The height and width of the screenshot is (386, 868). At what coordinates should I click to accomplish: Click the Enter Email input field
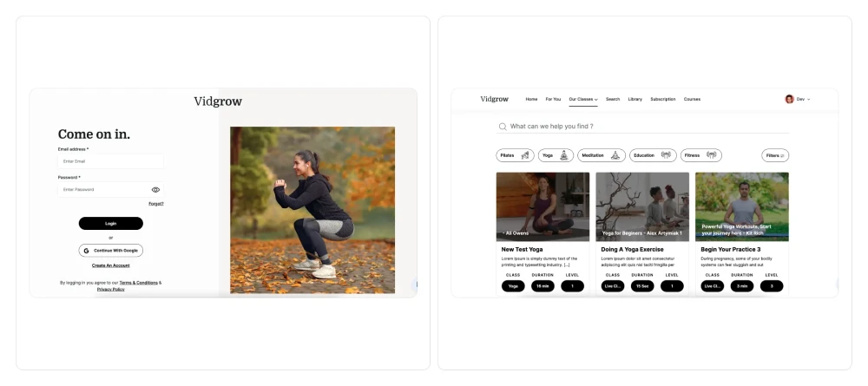click(111, 161)
